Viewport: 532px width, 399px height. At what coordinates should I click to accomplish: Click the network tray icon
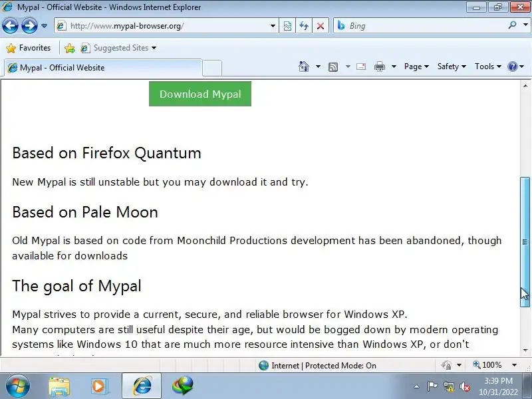[448, 386]
